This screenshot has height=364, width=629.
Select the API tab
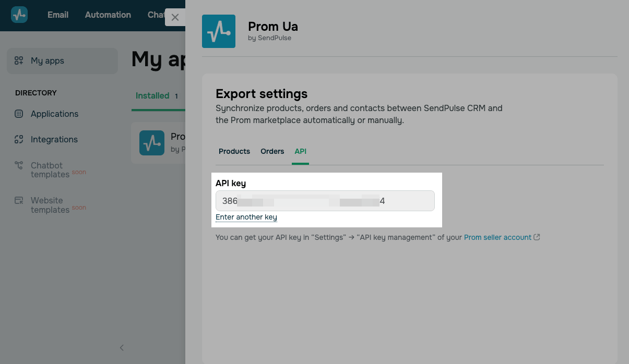click(300, 151)
